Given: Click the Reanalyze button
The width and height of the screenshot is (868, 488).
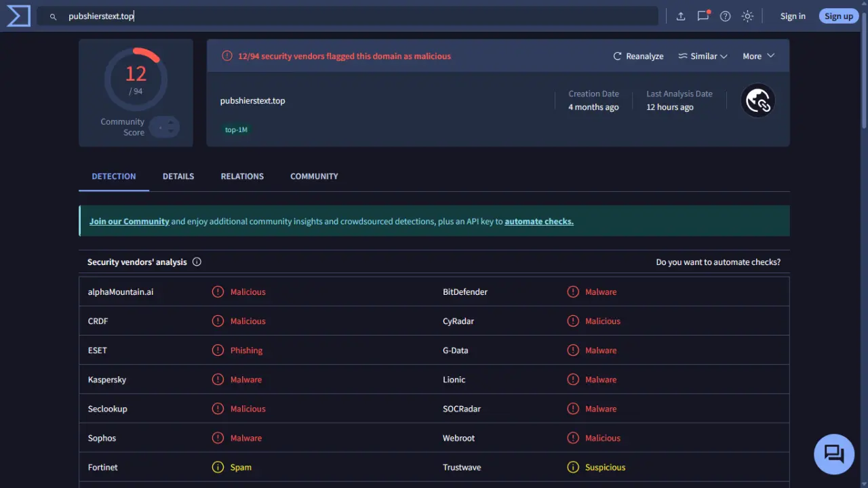Looking at the screenshot, I should pyautogui.click(x=638, y=56).
